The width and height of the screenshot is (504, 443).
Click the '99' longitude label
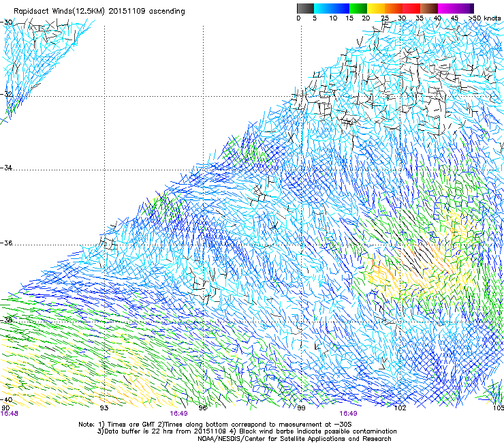coord(301,408)
